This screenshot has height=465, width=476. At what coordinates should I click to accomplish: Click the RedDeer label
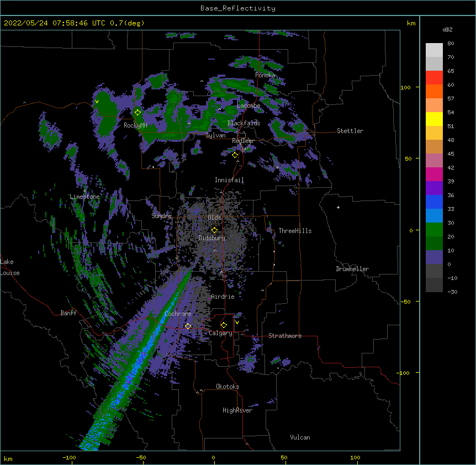pos(243,141)
